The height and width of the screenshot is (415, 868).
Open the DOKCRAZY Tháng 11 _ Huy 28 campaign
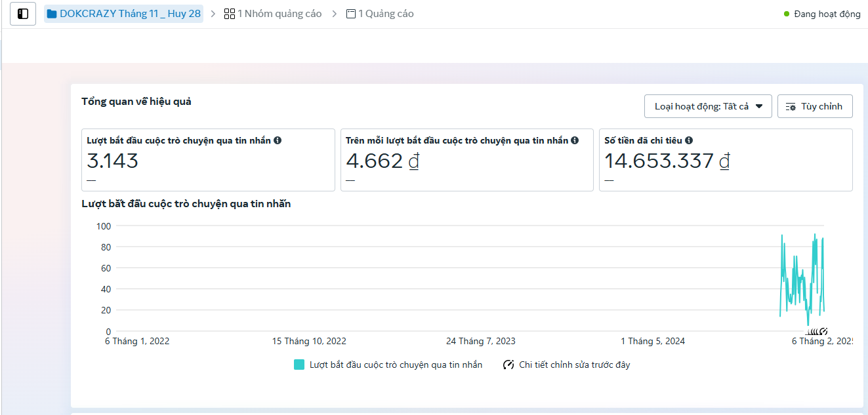point(123,14)
